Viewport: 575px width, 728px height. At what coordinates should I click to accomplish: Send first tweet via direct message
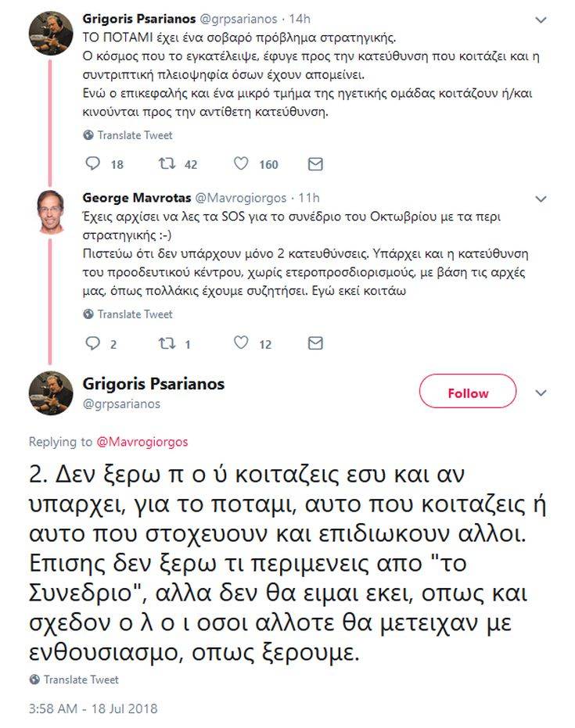click(x=315, y=164)
